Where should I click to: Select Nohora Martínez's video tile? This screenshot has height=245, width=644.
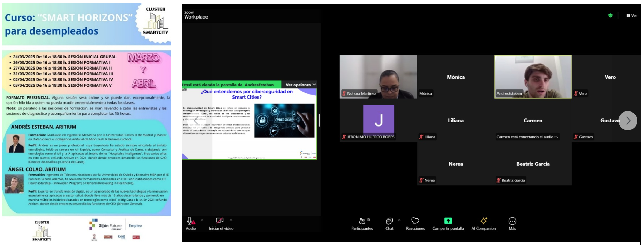point(378,76)
